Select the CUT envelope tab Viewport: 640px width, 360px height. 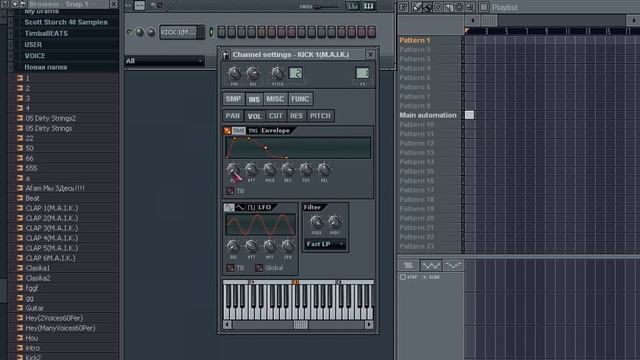[276, 116]
